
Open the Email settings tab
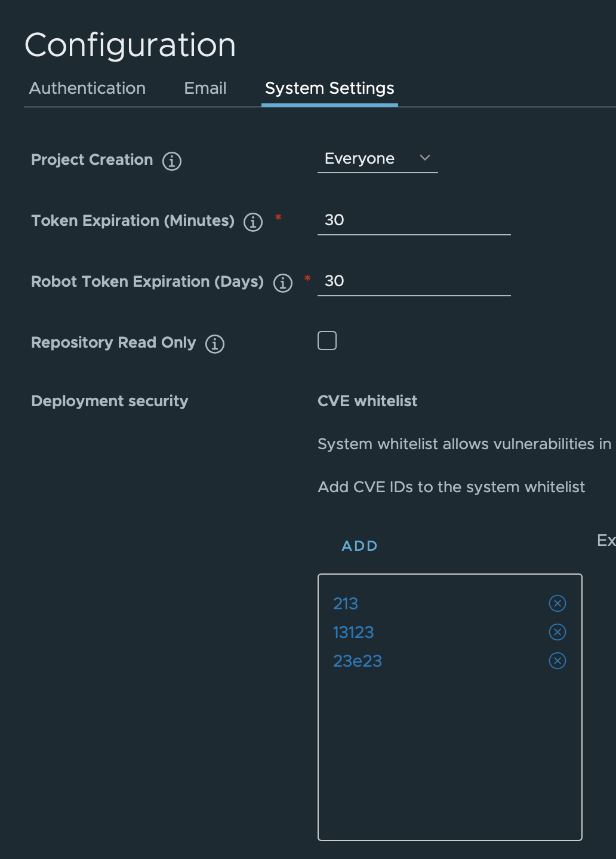[x=205, y=88]
